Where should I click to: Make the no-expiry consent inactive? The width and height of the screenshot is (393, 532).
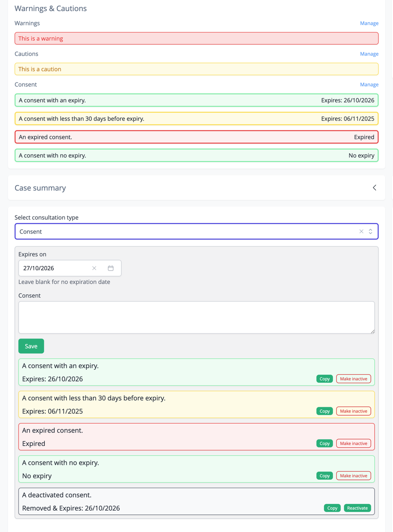(353, 476)
